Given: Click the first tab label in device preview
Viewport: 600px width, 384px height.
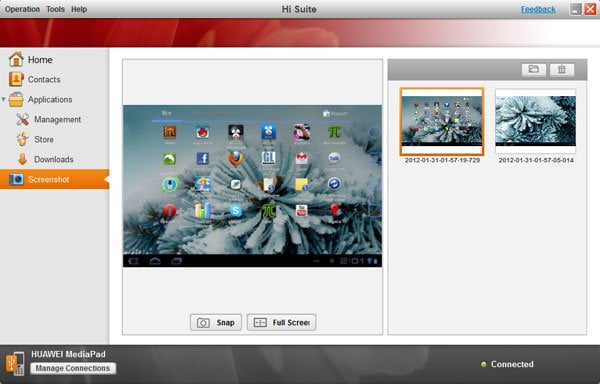Looking at the screenshot, I should (166, 113).
